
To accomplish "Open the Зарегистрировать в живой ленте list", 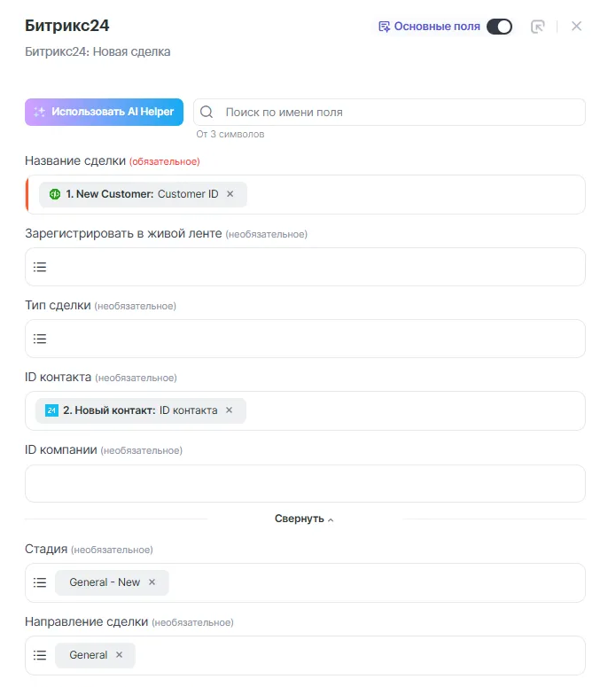I will 40,267.
